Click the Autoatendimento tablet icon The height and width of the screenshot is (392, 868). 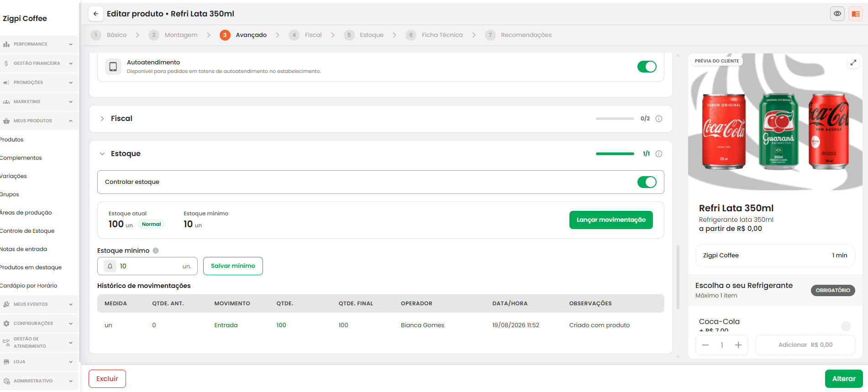(x=113, y=67)
